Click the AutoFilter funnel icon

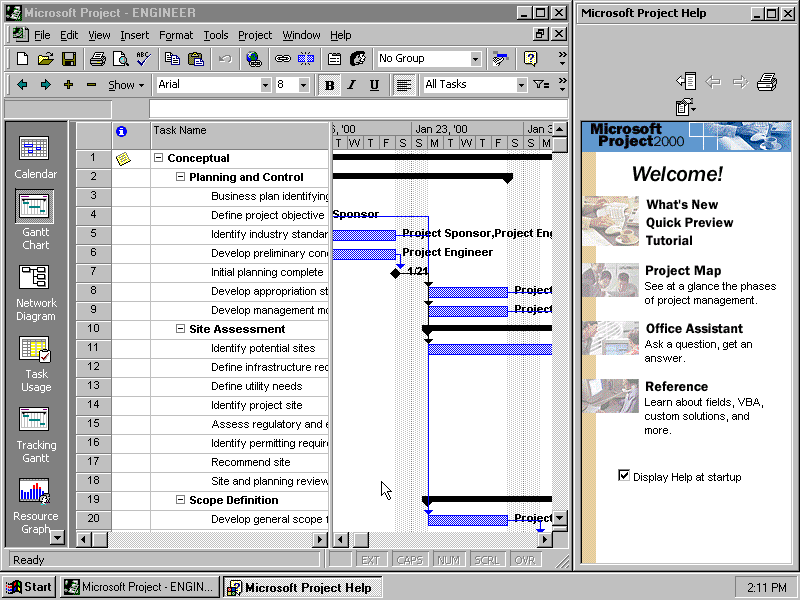pyautogui.click(x=541, y=85)
